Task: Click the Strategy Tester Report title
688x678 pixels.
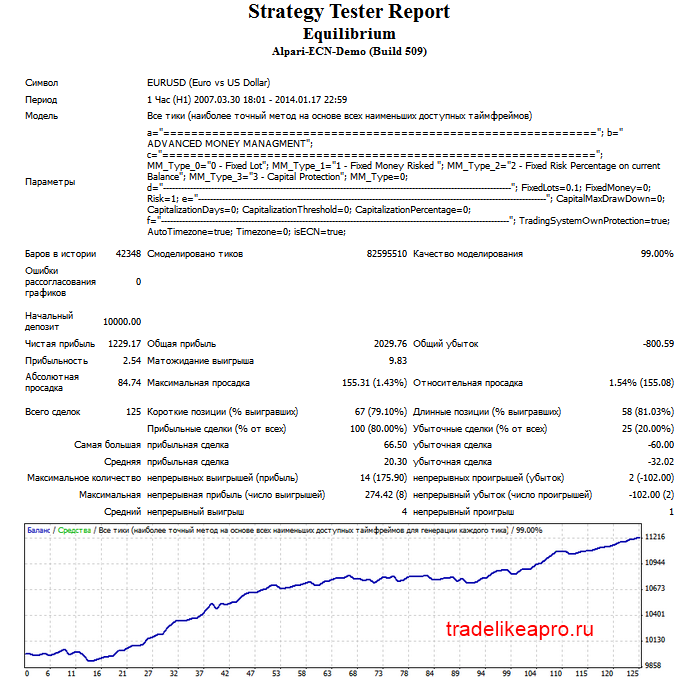Action: tap(349, 12)
